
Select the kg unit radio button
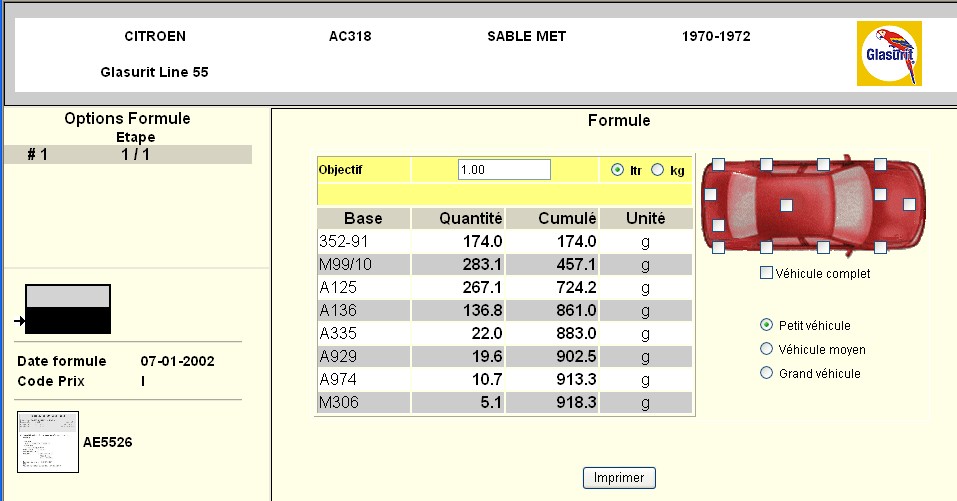coord(657,170)
